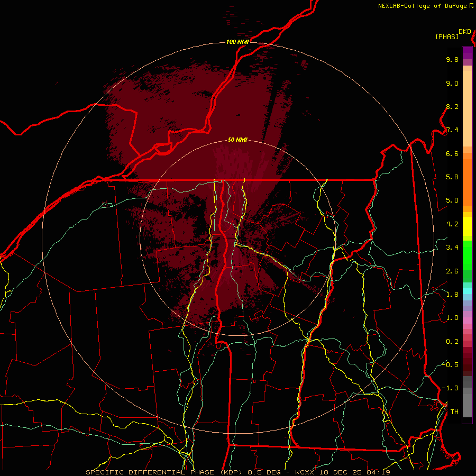The width and height of the screenshot is (476, 476).
Task: Click the 7.4 legend value
Action: 452,130
